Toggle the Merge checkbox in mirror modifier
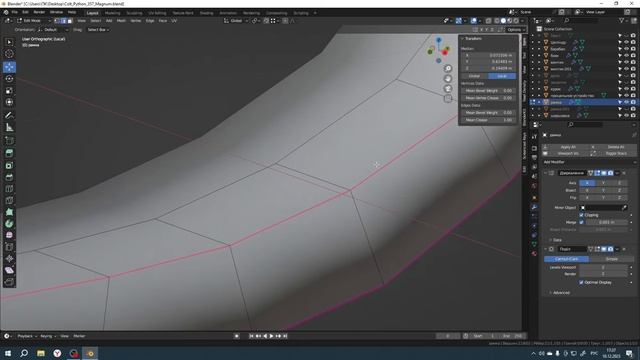640x360 pixels. (x=581, y=222)
